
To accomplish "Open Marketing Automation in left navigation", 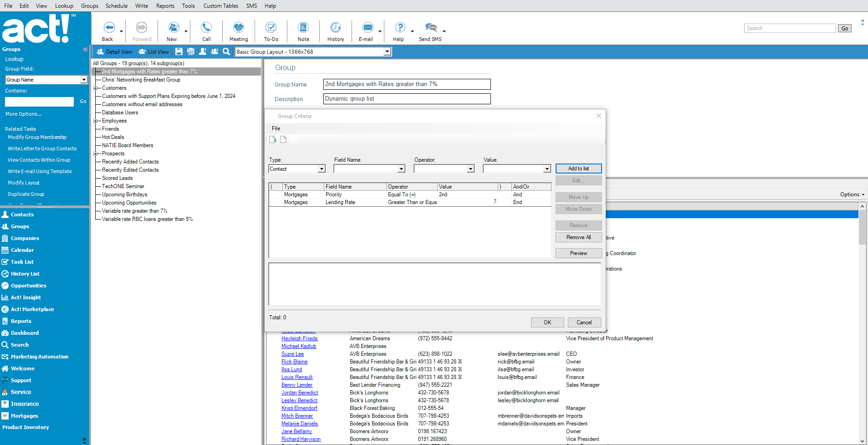I will [40, 357].
